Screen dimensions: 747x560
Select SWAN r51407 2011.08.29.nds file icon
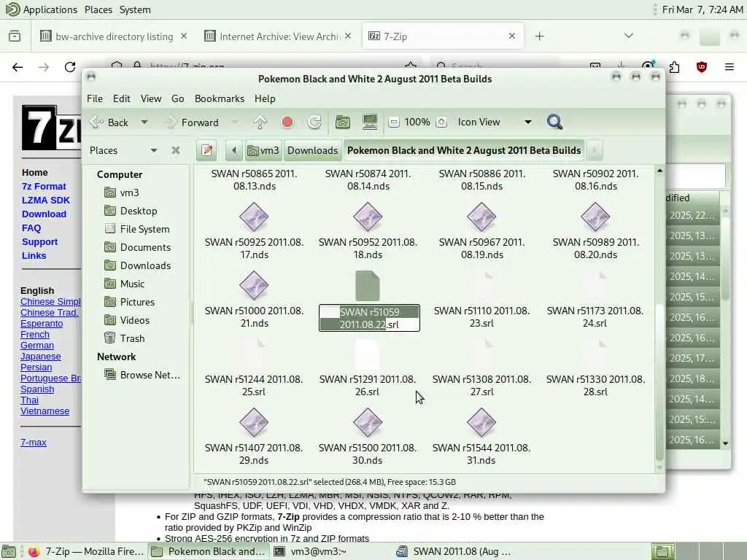click(x=254, y=422)
